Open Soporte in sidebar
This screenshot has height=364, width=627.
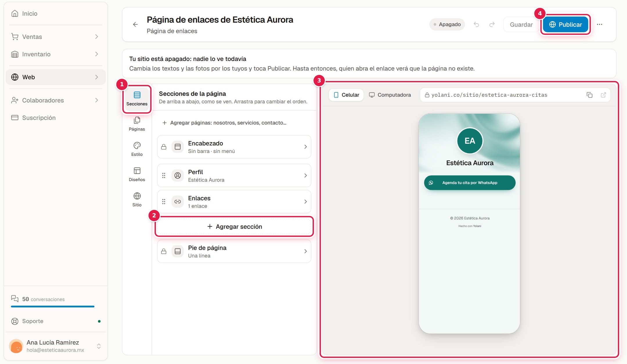pyautogui.click(x=56, y=321)
